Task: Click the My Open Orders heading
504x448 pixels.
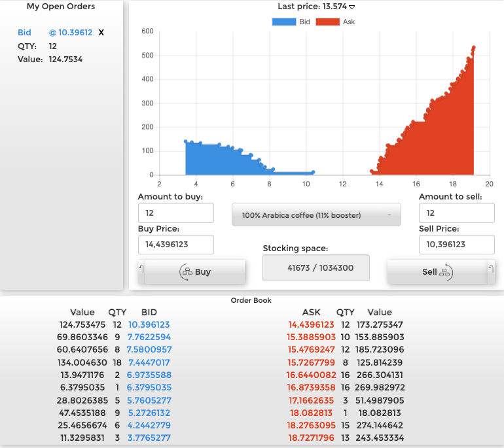Action: [x=61, y=7]
